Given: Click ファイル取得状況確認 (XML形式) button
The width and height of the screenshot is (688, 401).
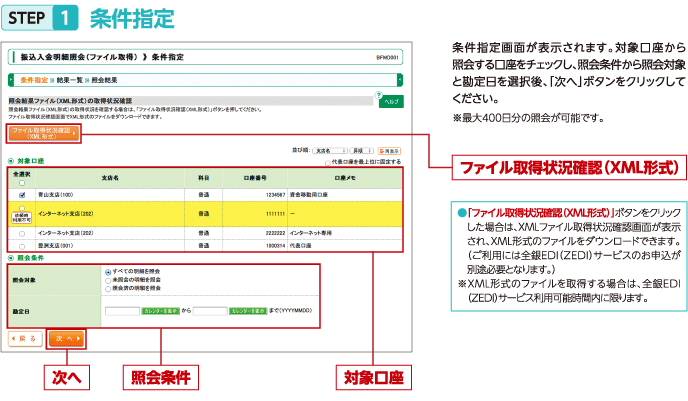Looking at the screenshot, I should coord(41,131).
